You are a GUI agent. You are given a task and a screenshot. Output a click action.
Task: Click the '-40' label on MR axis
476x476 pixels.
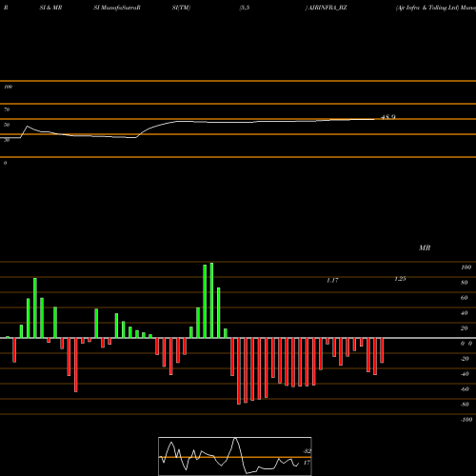tap(465, 374)
